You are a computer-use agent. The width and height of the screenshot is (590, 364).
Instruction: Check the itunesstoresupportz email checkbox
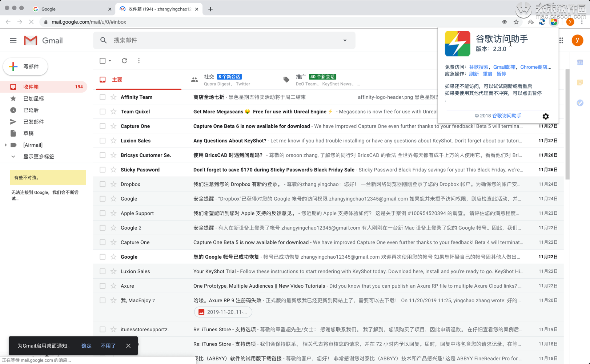tap(103, 329)
